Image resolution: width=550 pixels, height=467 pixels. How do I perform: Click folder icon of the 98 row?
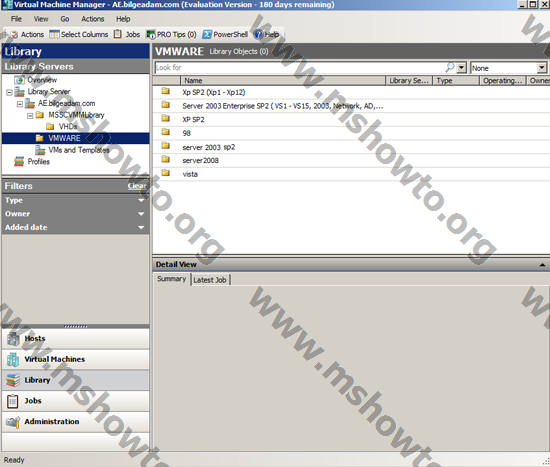pyautogui.click(x=166, y=133)
